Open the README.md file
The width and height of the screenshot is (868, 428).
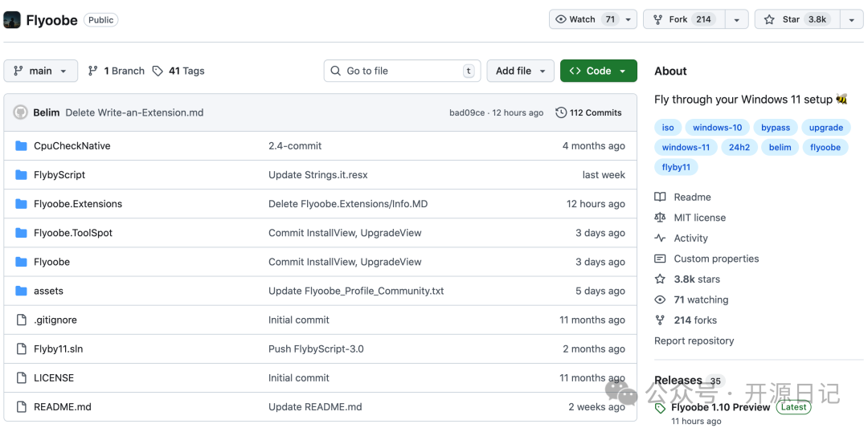click(63, 407)
